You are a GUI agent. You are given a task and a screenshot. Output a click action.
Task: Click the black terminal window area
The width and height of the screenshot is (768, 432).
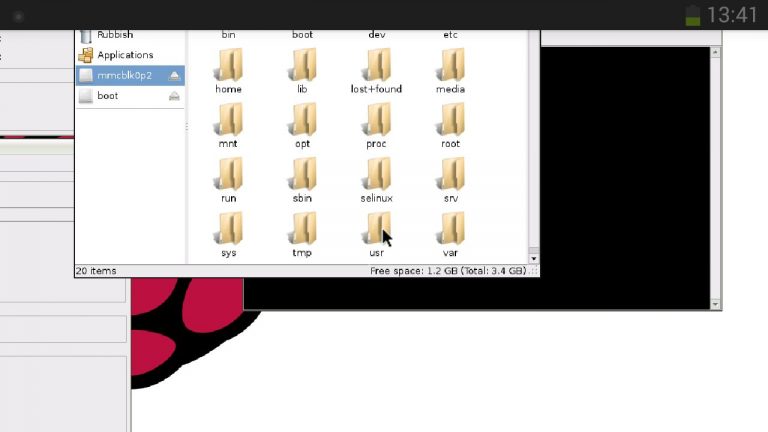pos(625,178)
